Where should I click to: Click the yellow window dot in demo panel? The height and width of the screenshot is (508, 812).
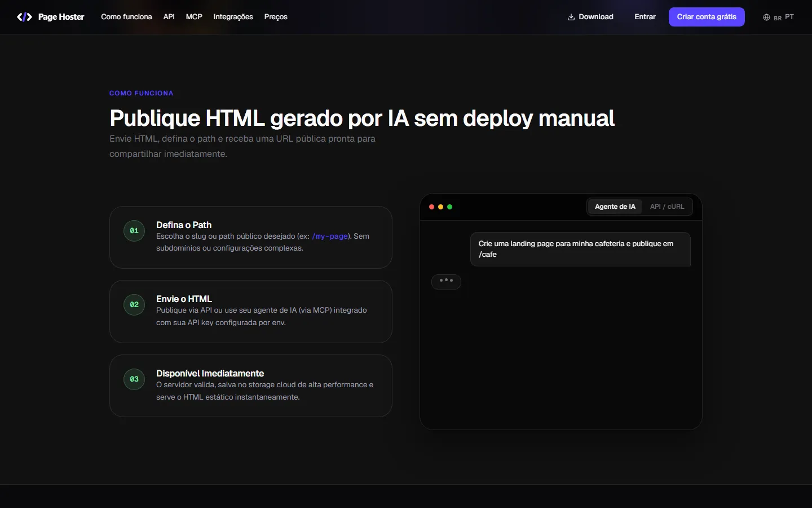(x=441, y=207)
